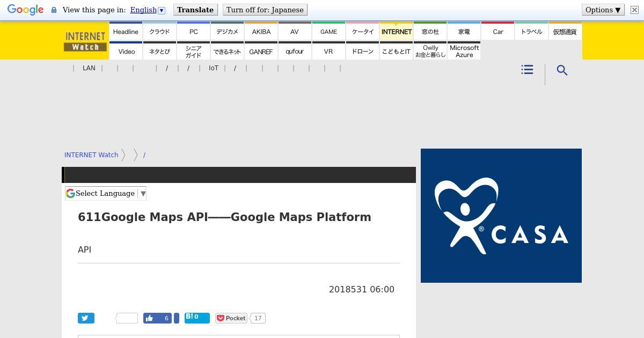
Task: Select the highlighted INTERNET tab
Action: [x=396, y=31]
